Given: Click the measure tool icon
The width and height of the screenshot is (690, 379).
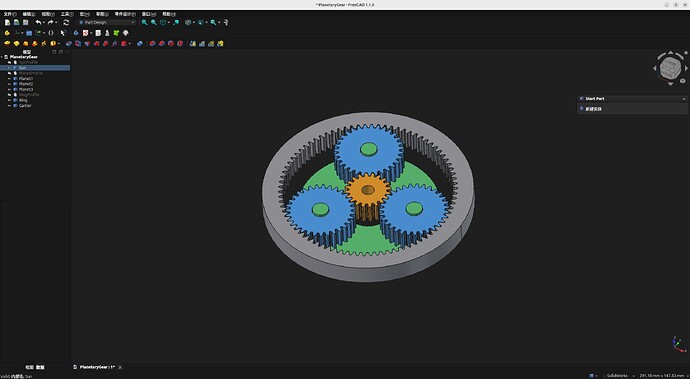Looking at the screenshot, I should coord(226,22).
